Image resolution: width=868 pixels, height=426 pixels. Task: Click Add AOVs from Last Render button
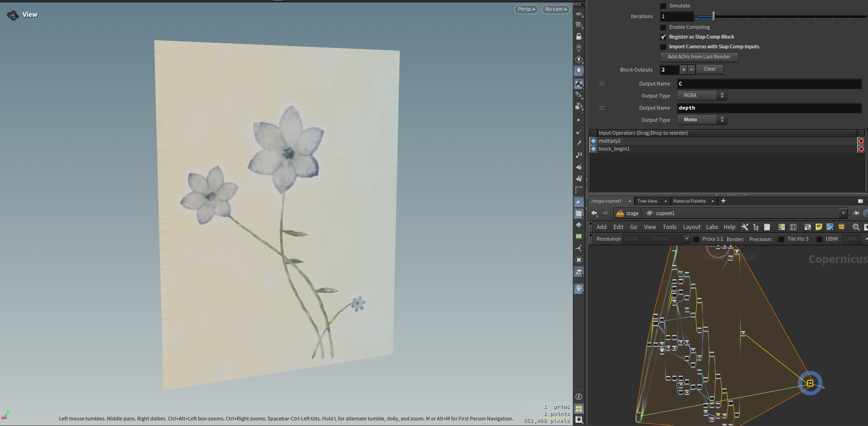(699, 57)
